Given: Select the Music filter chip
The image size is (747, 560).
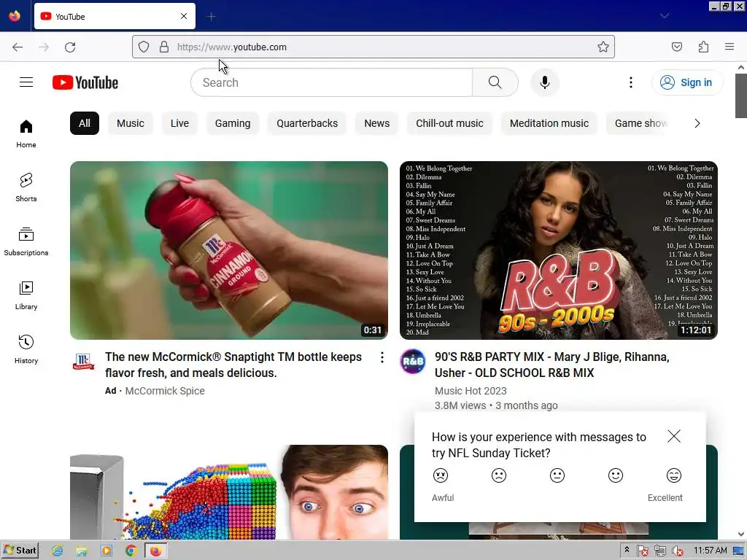Looking at the screenshot, I should [x=131, y=123].
